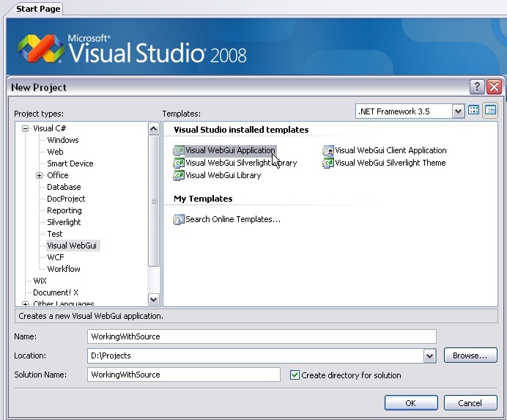507x420 pixels.
Task: Switch to the Start Page tab
Action: pos(38,8)
